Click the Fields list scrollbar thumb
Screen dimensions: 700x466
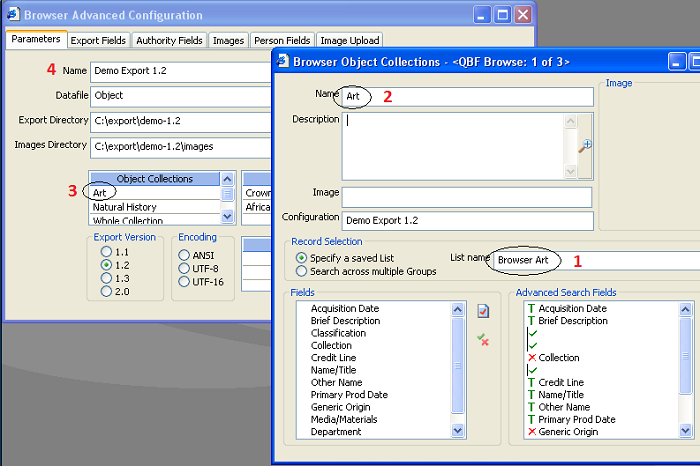pos(458,365)
